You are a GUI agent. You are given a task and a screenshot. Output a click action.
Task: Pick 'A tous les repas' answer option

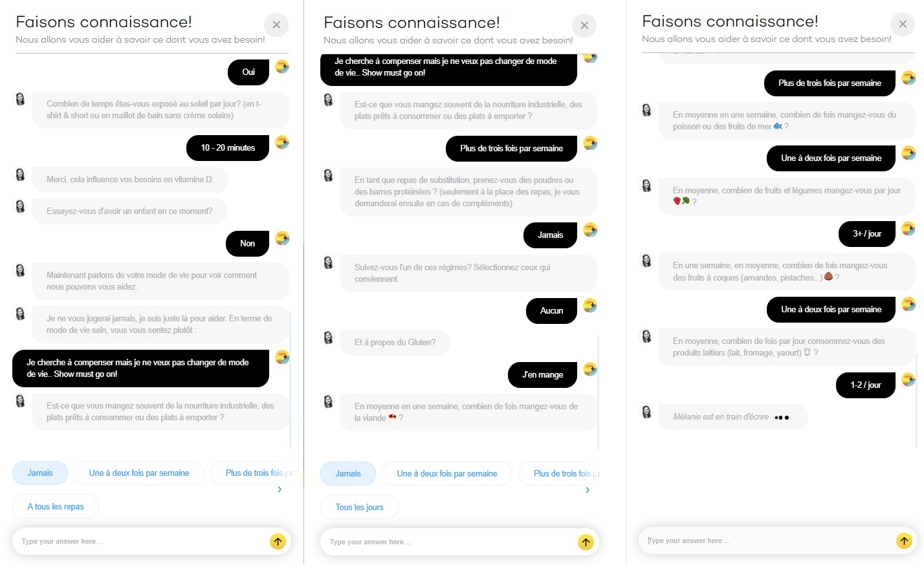coord(56,507)
